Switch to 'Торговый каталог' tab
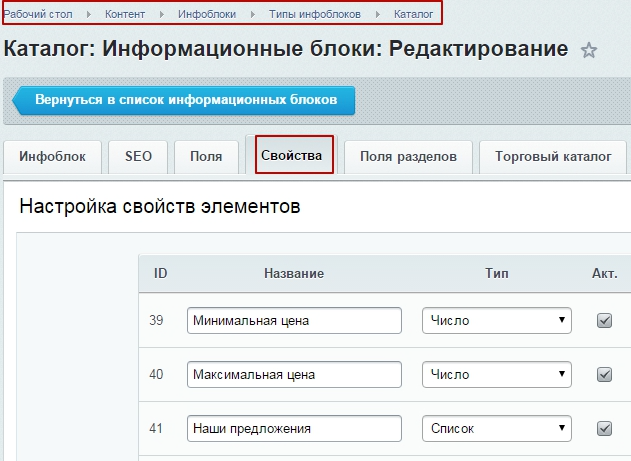Viewport: 631px width, 461px height. pos(553,157)
